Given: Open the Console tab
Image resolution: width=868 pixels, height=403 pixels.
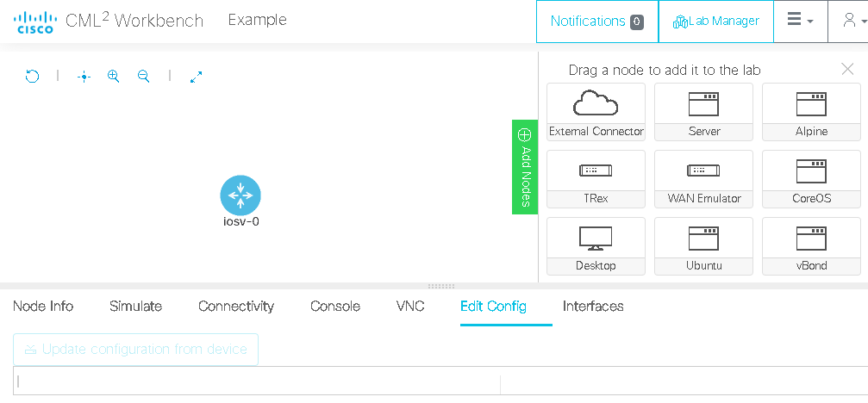Looking at the screenshot, I should tap(335, 307).
